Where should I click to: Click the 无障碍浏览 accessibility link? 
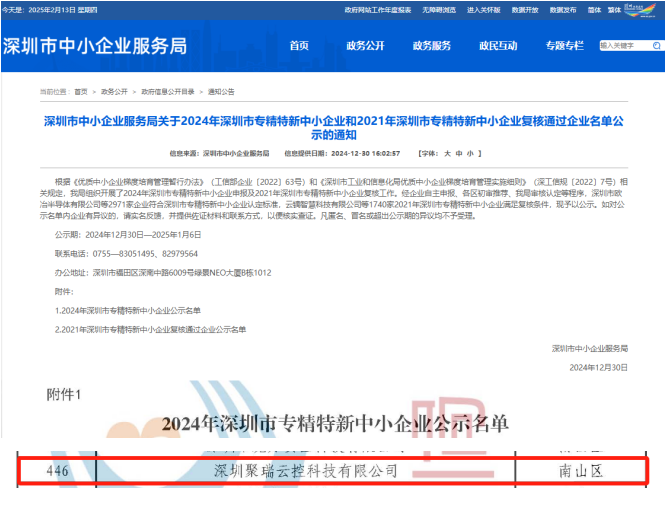(x=439, y=10)
